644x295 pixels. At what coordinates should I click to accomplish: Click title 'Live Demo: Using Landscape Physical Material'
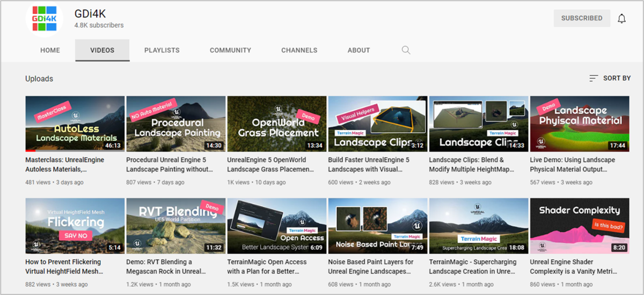pyautogui.click(x=573, y=164)
